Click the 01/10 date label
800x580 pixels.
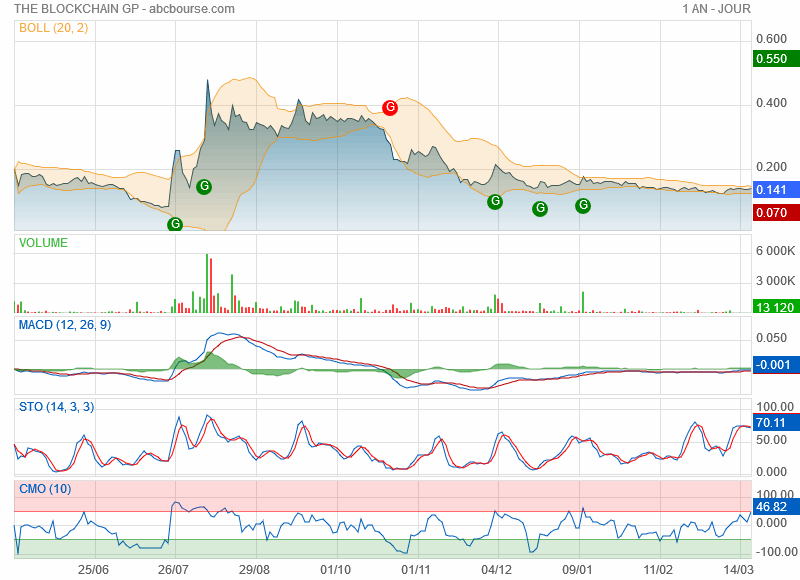point(335,570)
